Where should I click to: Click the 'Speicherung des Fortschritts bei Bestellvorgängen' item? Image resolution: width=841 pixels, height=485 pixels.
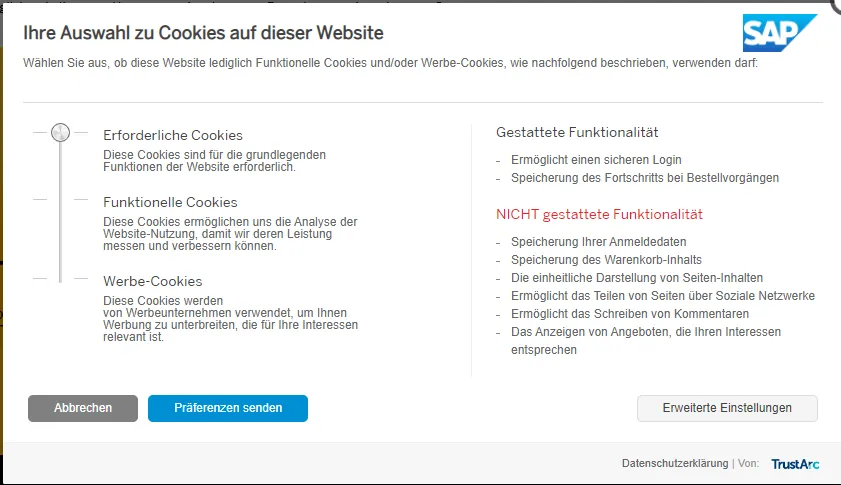644,178
